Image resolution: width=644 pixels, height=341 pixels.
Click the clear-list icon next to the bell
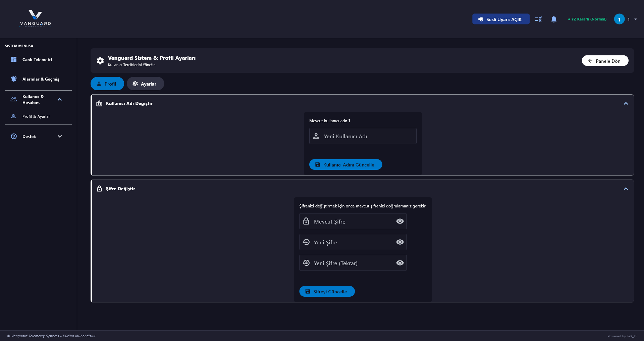coord(538,19)
